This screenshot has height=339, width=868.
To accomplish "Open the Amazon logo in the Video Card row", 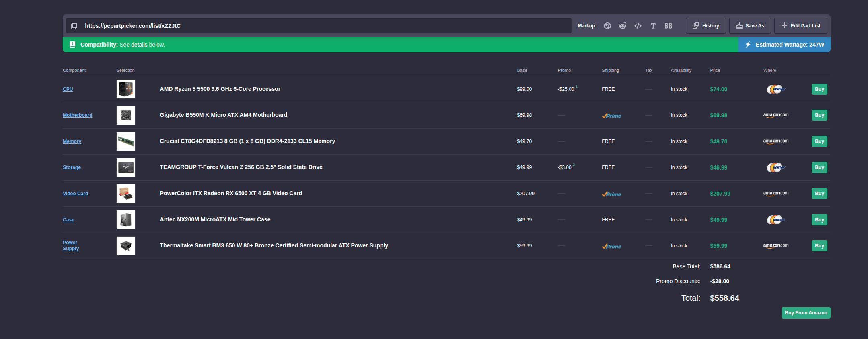I will 776,194.
